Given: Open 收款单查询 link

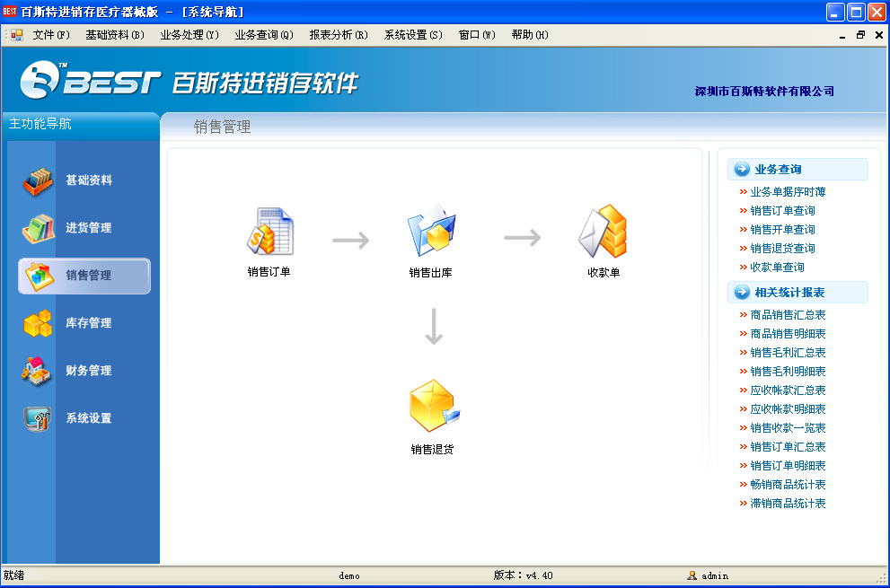Looking at the screenshot, I should pos(777,267).
